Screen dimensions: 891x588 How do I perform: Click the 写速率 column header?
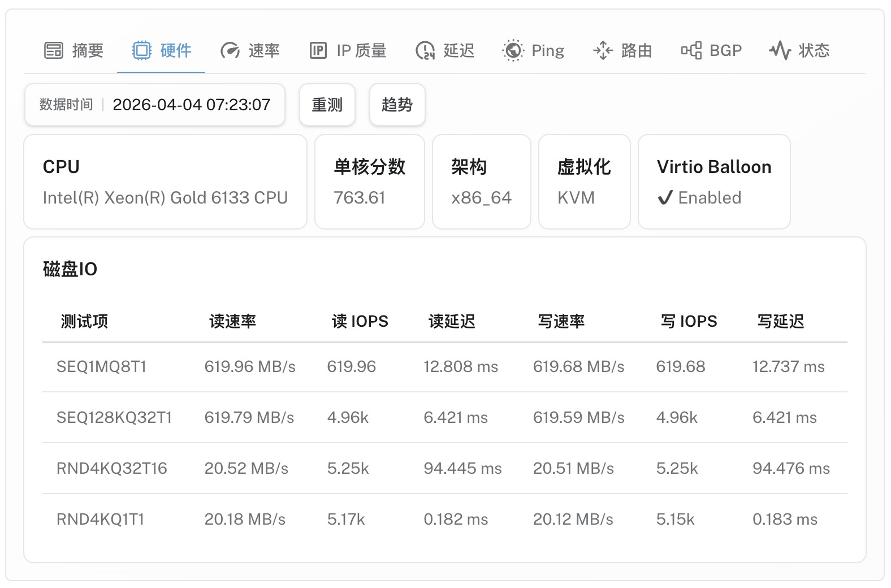561,321
